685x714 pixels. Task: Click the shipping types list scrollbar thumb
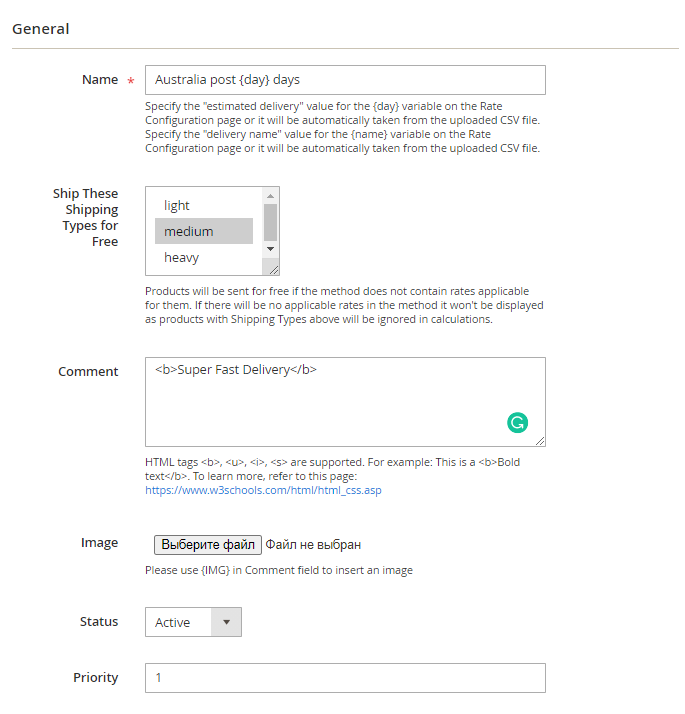[270, 220]
